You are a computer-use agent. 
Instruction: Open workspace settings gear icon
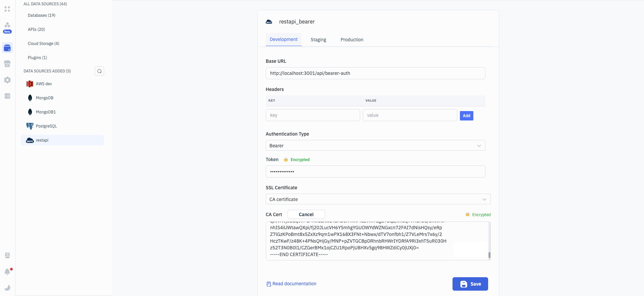coord(7,80)
